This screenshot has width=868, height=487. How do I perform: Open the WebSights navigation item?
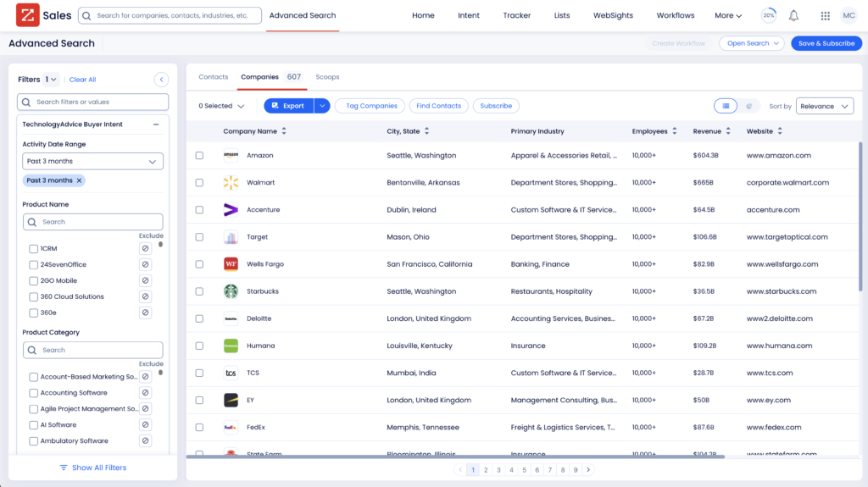pyautogui.click(x=613, y=15)
